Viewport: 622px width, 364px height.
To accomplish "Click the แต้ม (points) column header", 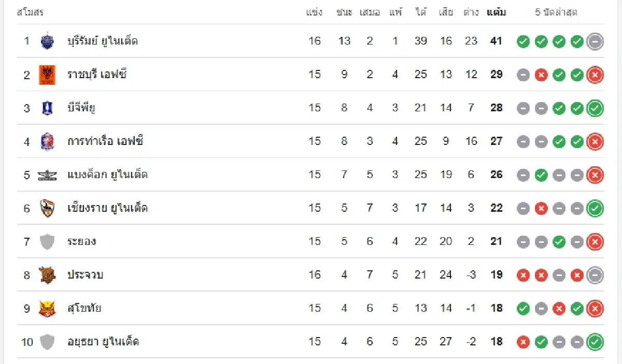I will pos(497,12).
